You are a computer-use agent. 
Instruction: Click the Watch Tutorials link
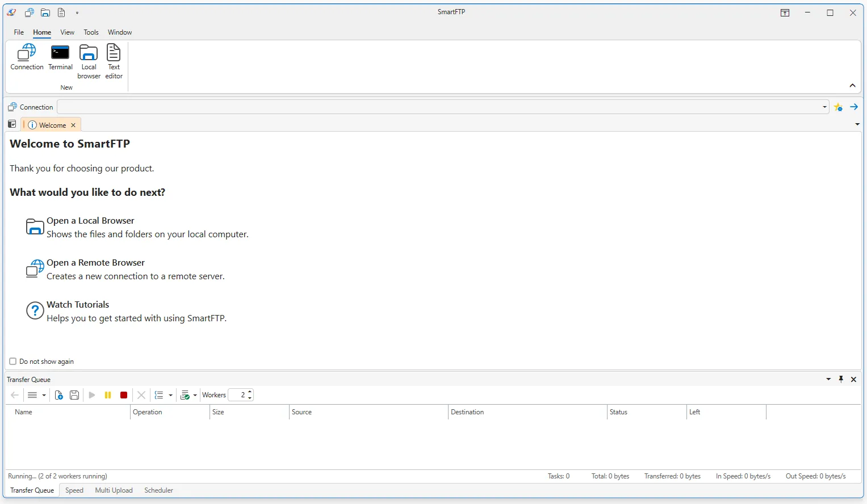pos(78,305)
